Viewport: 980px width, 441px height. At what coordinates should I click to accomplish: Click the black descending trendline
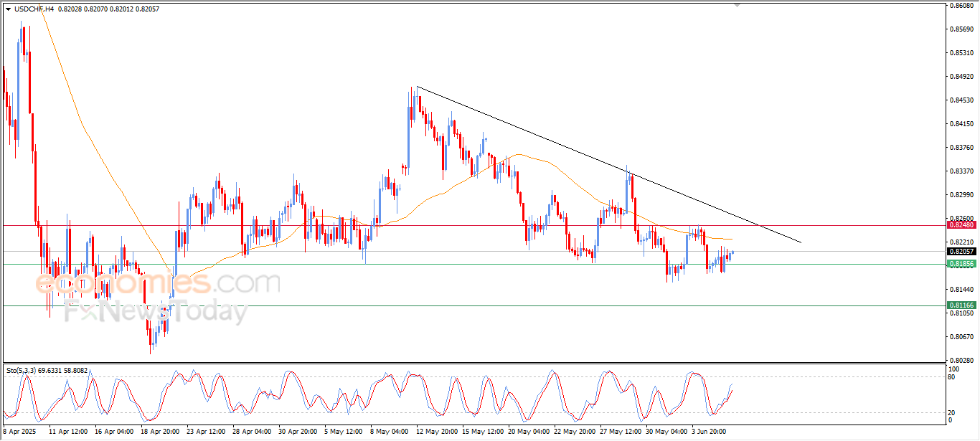point(608,164)
